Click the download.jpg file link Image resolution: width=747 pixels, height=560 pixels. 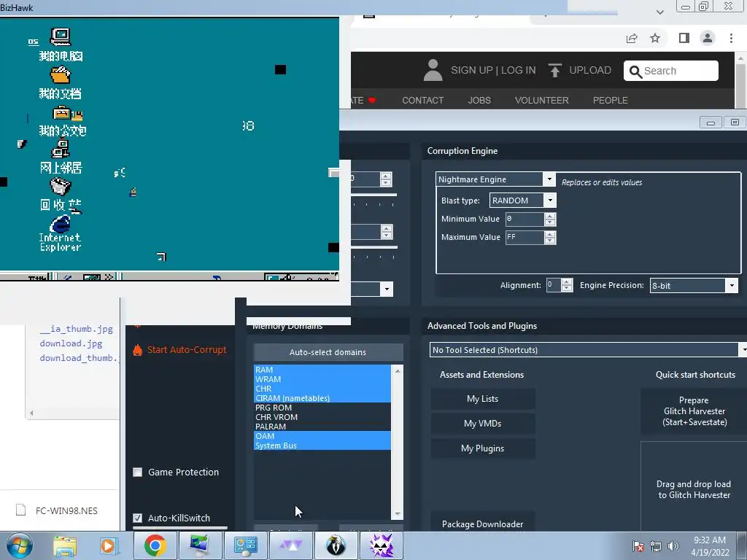(x=71, y=343)
